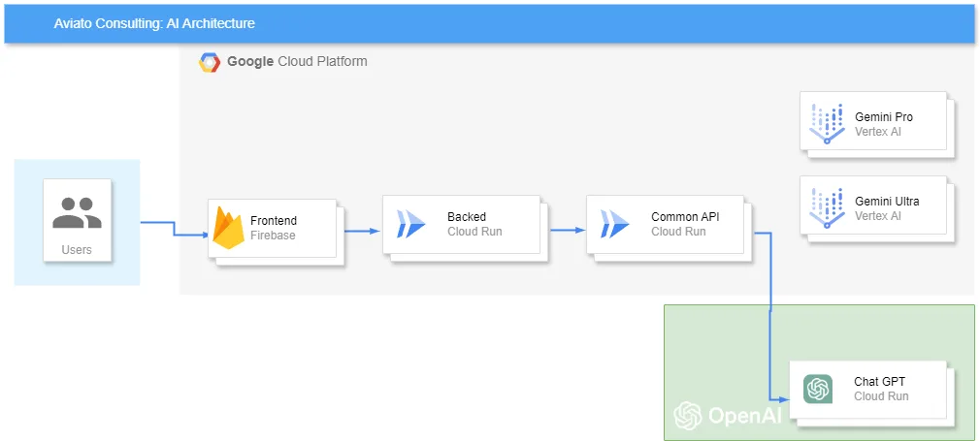Select the Chat GPT label text
The width and height of the screenshot is (980, 441).
pyautogui.click(x=879, y=382)
